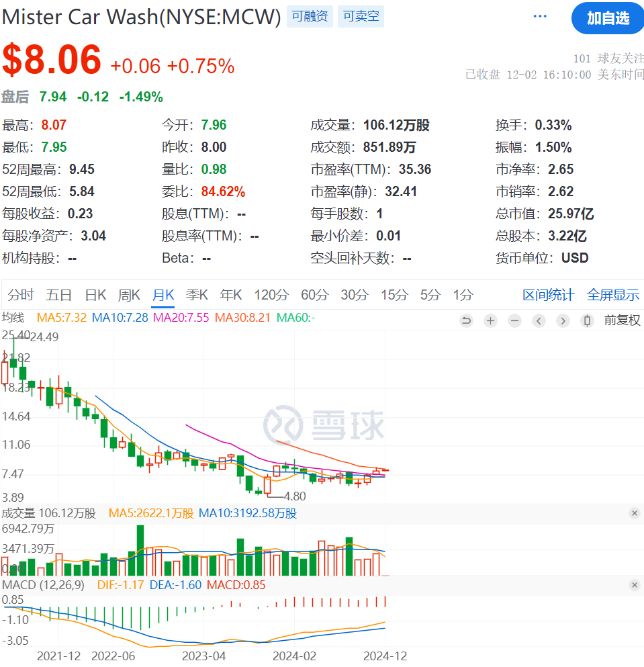Open the 前复权 price adjustment dropdown
This screenshot has height=667, width=644.
(623, 320)
